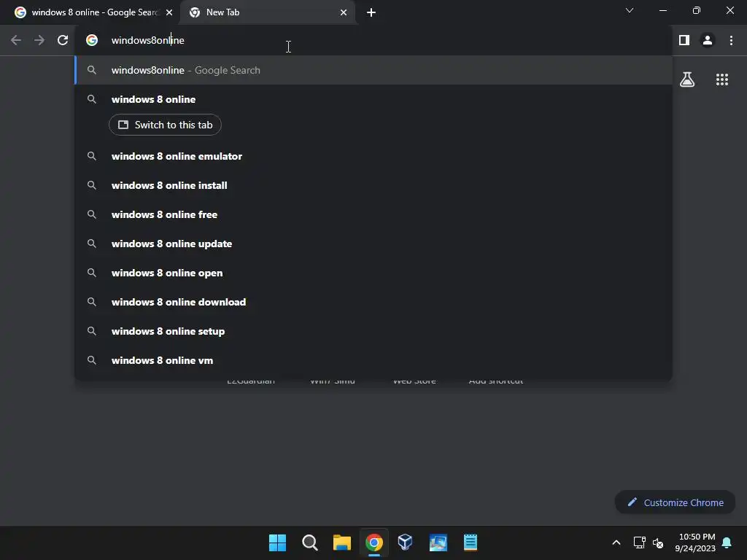
Task: Open the Google apps grid icon
Action: point(722,79)
